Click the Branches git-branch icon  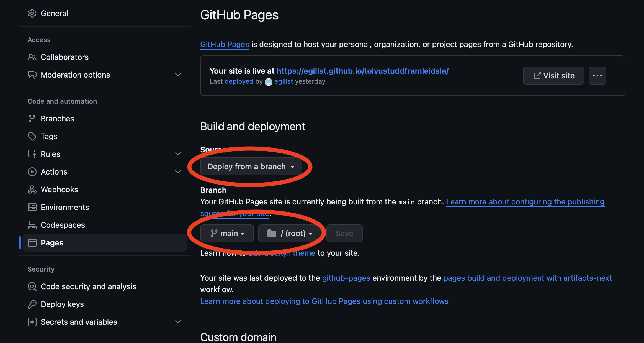[32, 119]
